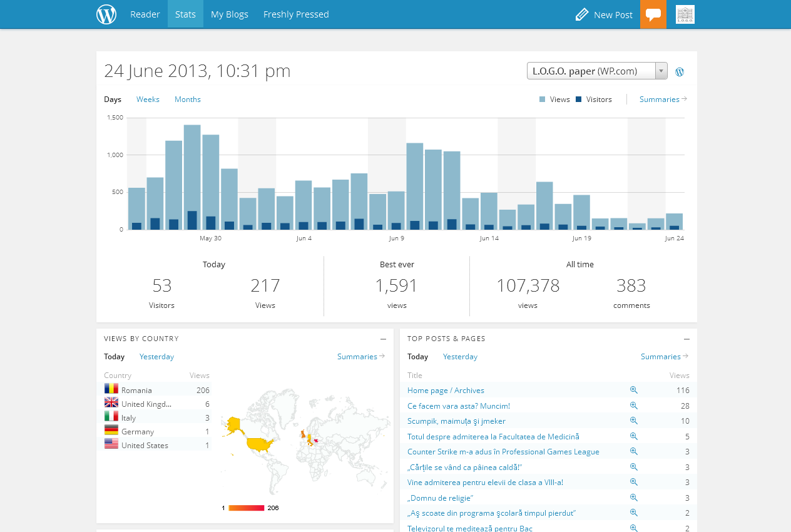Click the Romania flag in the country list
Image resolution: width=791 pixels, height=532 pixels.
click(x=111, y=389)
